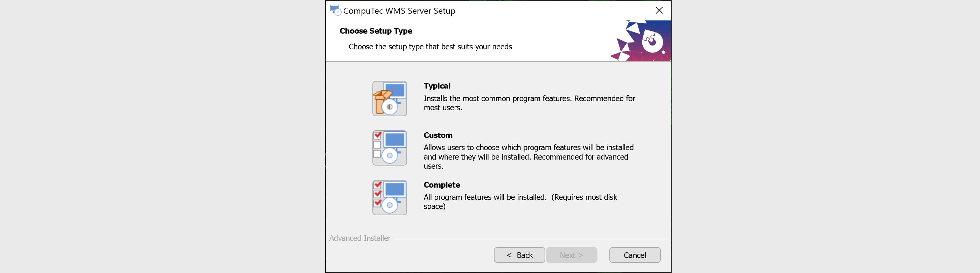Viewport: 980px width, 273px height.
Task: Pick the Complete setup icon
Action: point(390,197)
